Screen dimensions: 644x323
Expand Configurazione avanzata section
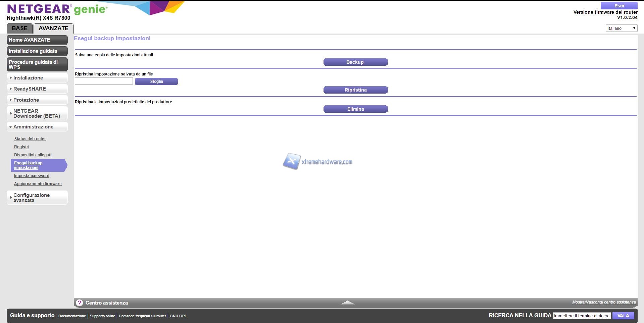pos(37,198)
